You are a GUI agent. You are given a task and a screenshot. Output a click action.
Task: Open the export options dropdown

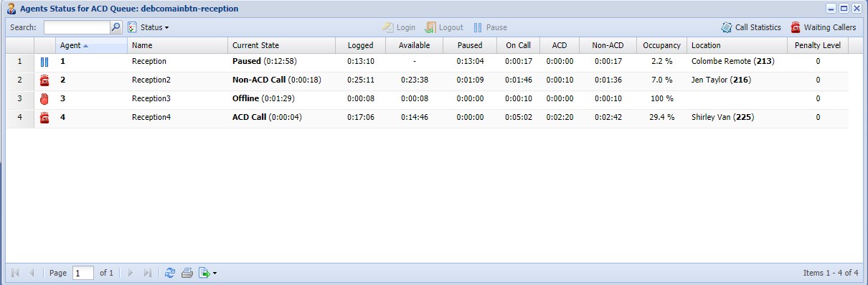[207, 273]
